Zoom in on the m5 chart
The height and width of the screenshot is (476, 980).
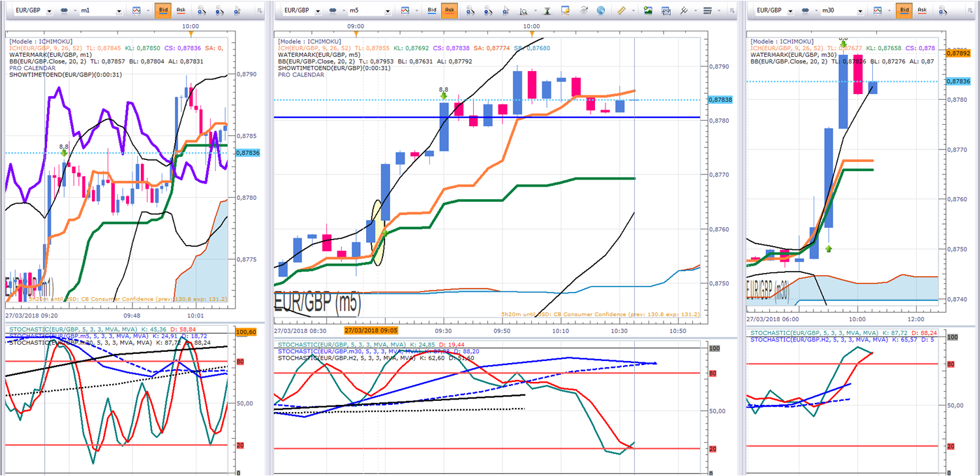coord(470,10)
